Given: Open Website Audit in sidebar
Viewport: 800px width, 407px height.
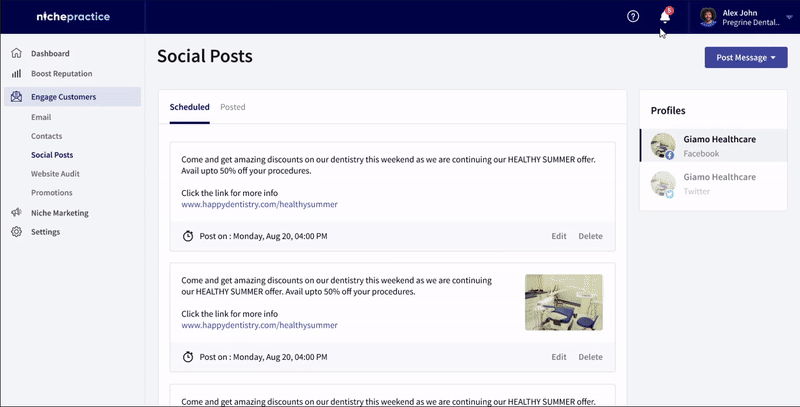Looking at the screenshot, I should point(55,173).
